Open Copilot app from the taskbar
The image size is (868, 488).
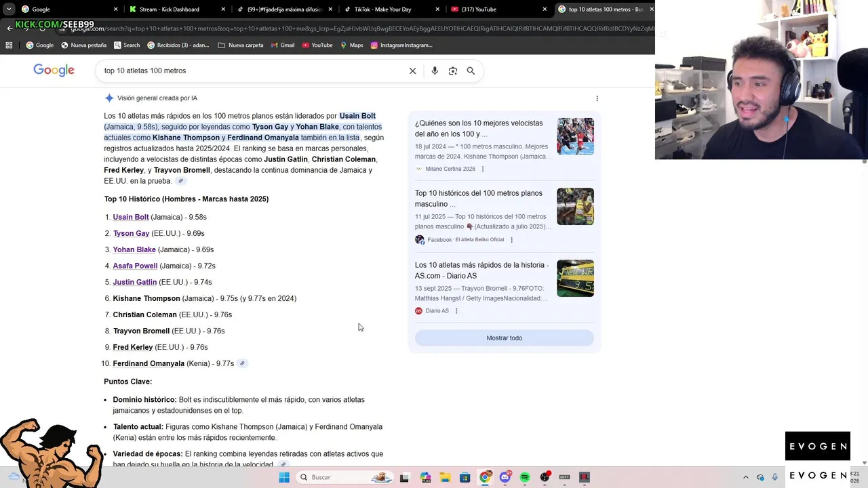425,477
